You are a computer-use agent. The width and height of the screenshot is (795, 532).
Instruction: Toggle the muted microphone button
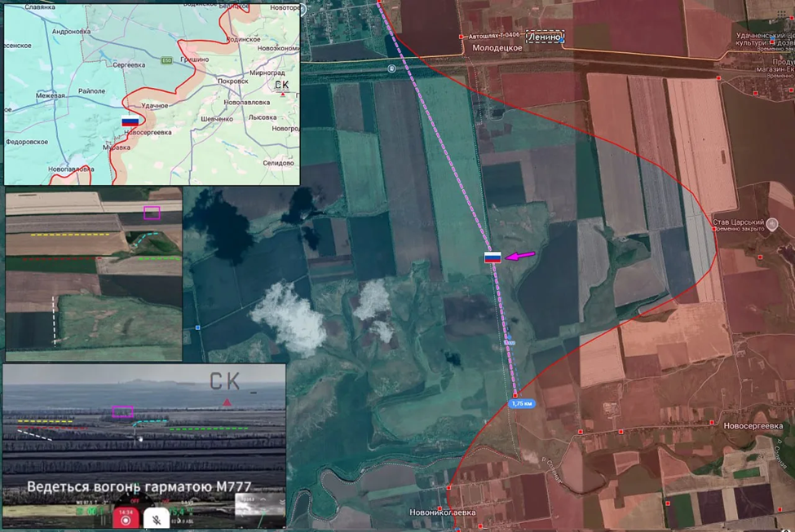pyautogui.click(x=156, y=518)
